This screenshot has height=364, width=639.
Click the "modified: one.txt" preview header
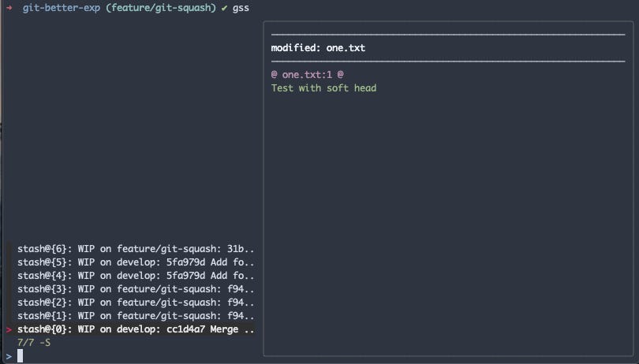click(318, 47)
